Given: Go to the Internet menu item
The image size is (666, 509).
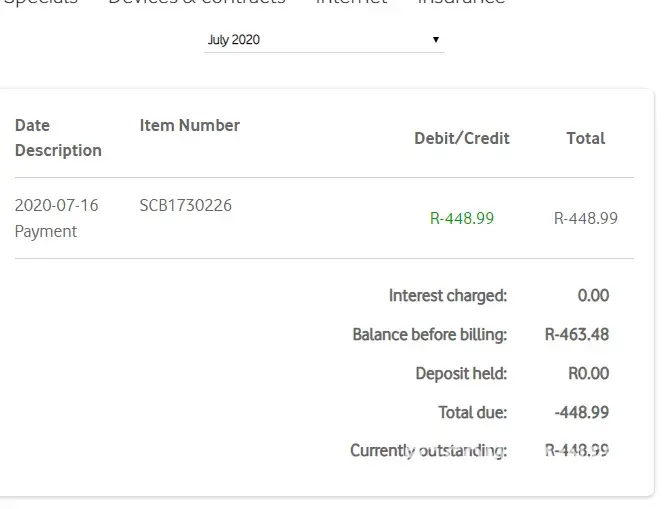Looking at the screenshot, I should click(351, 3).
